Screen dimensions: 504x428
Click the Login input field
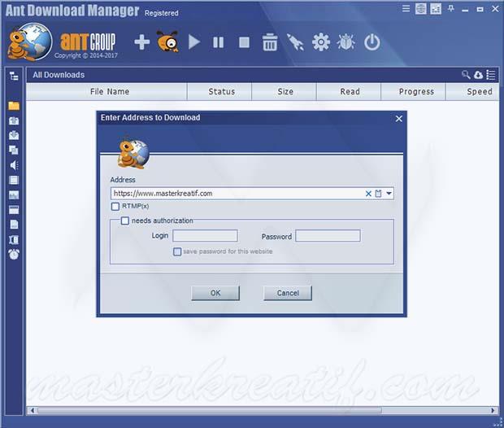[205, 235]
